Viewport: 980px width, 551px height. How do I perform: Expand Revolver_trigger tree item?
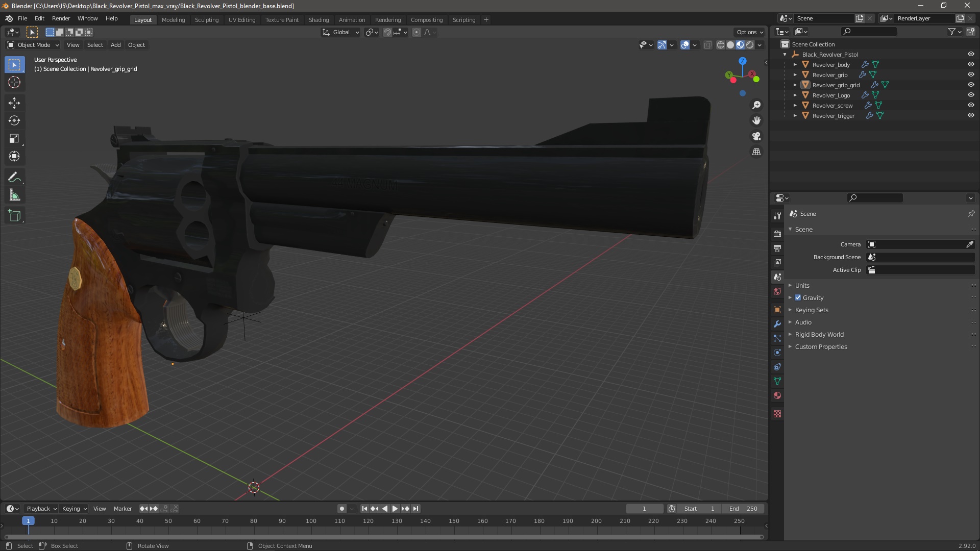pos(795,116)
